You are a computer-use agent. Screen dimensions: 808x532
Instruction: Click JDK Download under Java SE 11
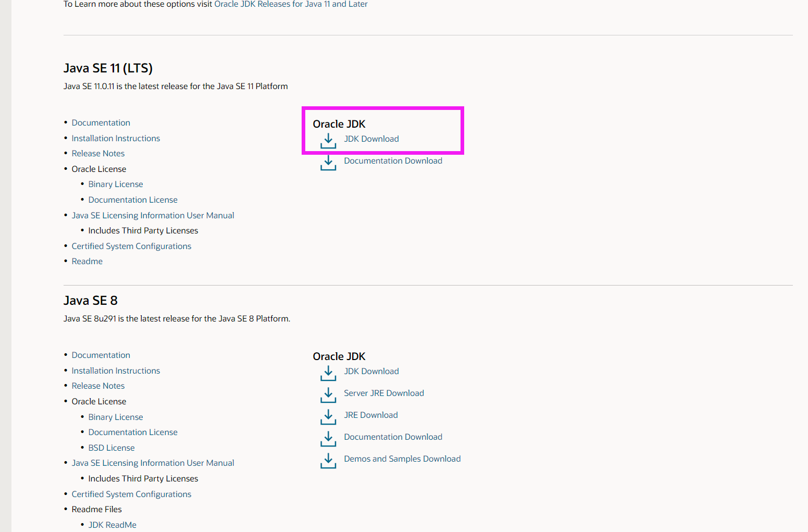click(371, 139)
